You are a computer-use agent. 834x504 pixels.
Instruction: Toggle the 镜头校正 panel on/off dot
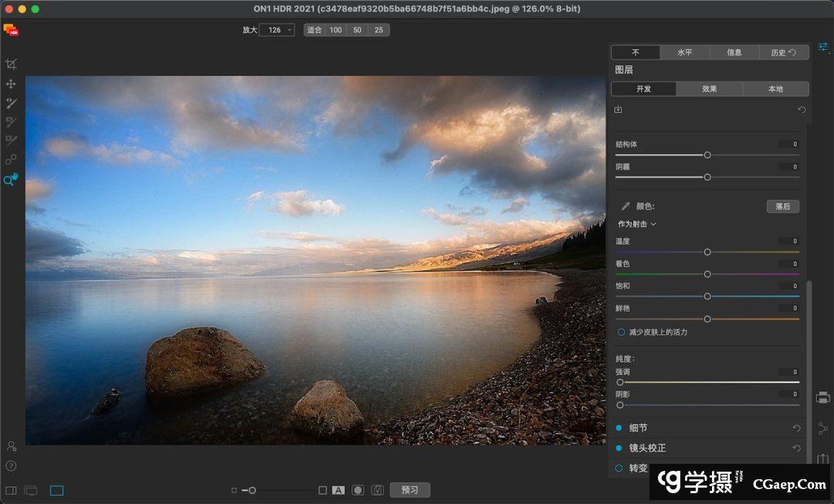[619, 448]
